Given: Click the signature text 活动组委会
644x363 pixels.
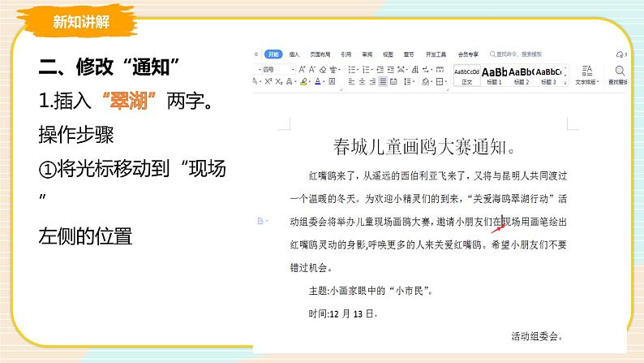Looking at the screenshot, I should pos(536,336).
